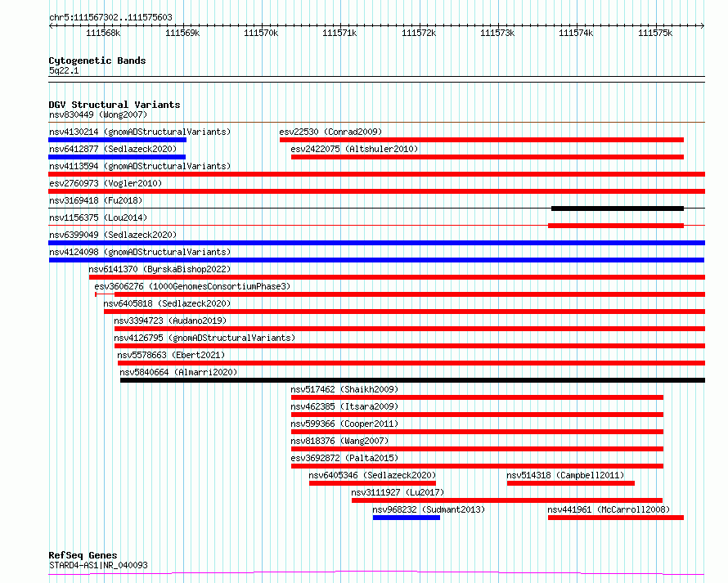Select the red esv2422075 variant bar
Image resolution: width=728 pixels, height=583 pixels.
point(488,157)
